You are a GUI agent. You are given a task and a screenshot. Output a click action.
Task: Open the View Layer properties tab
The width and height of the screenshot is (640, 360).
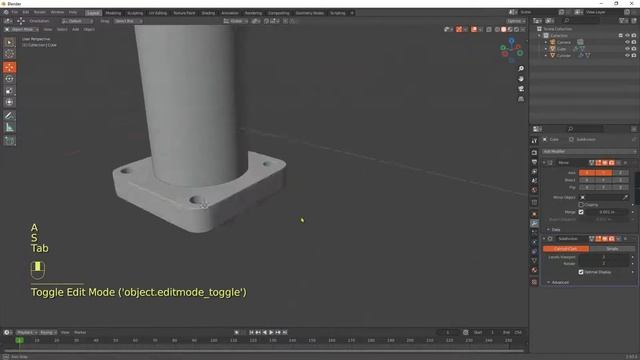point(534,171)
